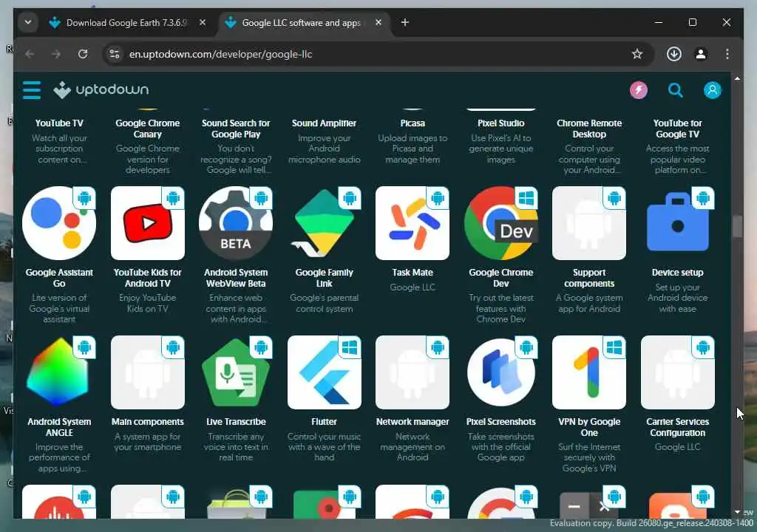This screenshot has width=757, height=532.
Task: Open Network manager app icon
Action: coord(413,372)
